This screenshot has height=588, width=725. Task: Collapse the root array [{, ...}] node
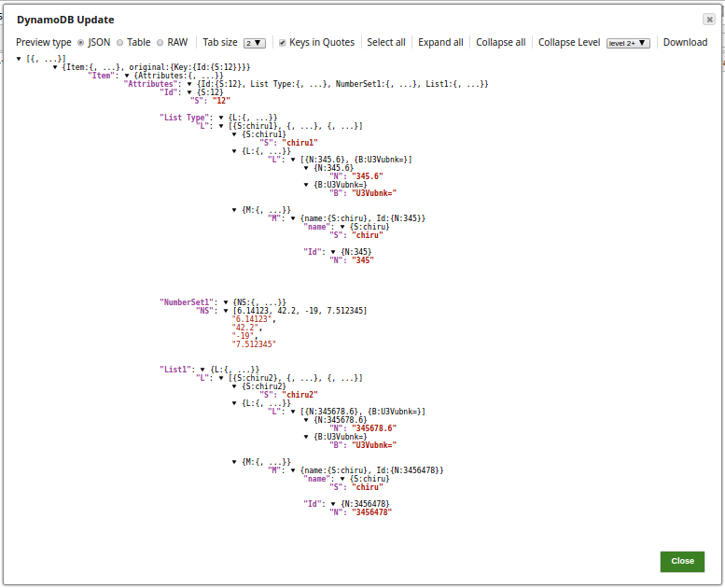pyautogui.click(x=19, y=59)
